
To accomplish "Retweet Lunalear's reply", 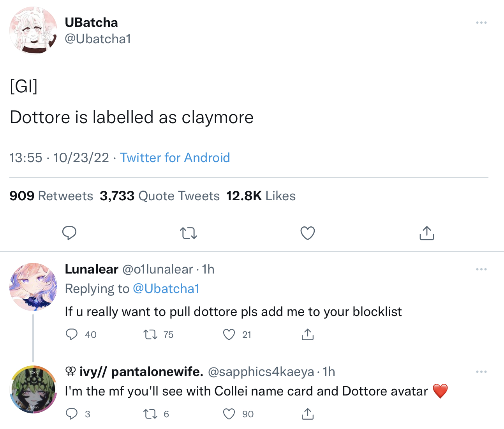I will click(150, 334).
